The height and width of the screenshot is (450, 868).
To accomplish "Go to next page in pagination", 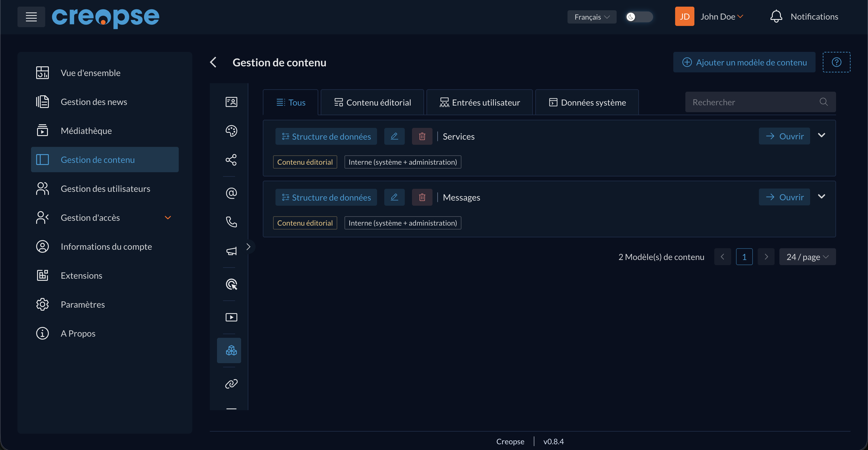I will [x=766, y=257].
